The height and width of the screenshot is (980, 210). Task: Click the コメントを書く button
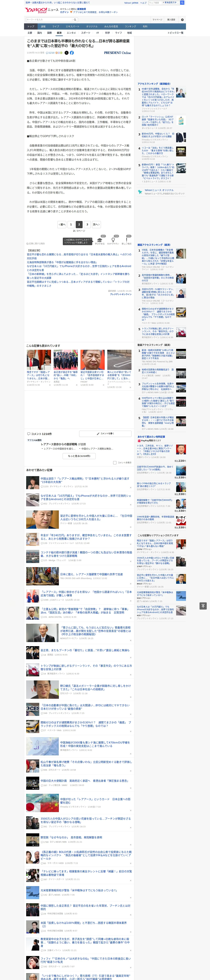click(105, 434)
